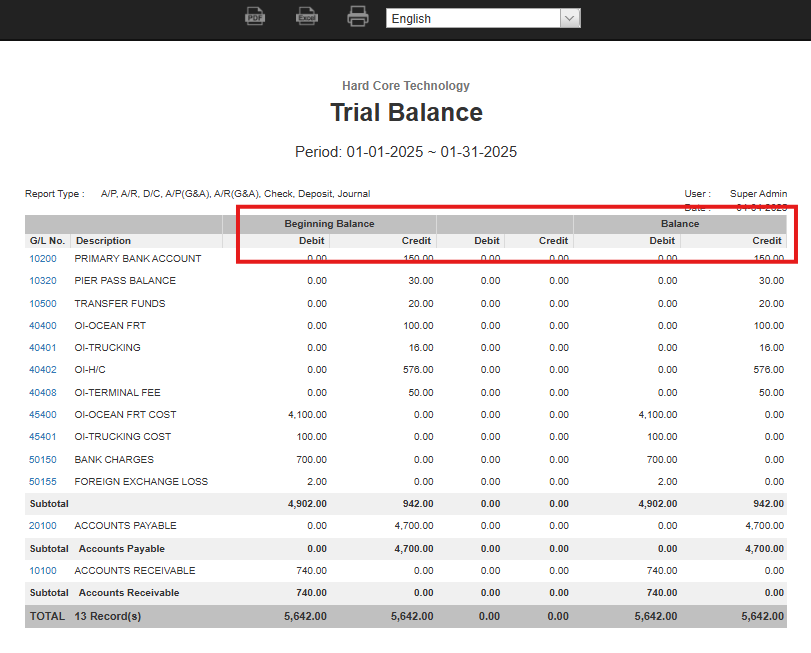Open the English language dropdown
Screen dimensions: 811x653
pos(483,18)
